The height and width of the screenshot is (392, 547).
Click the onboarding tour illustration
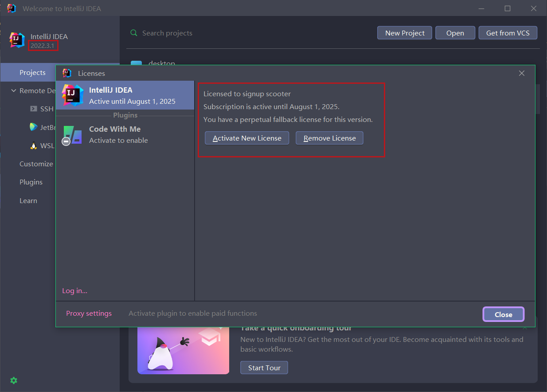(183, 350)
